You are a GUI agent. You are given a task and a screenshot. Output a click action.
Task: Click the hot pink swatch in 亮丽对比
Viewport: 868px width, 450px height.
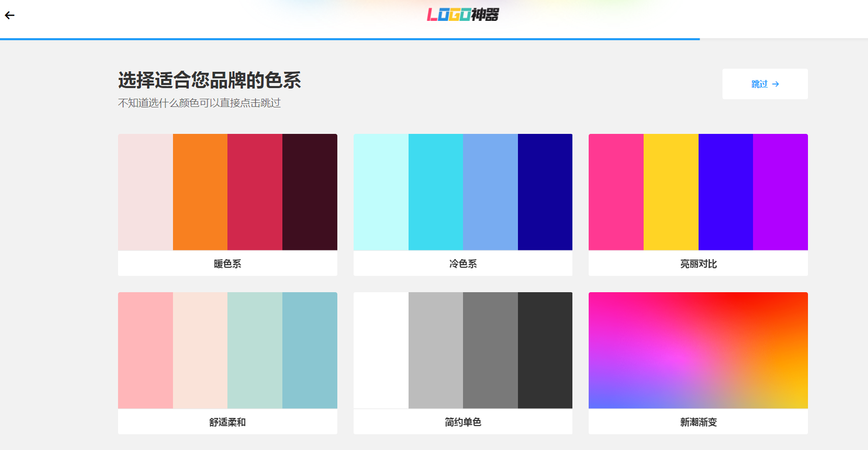click(x=616, y=192)
